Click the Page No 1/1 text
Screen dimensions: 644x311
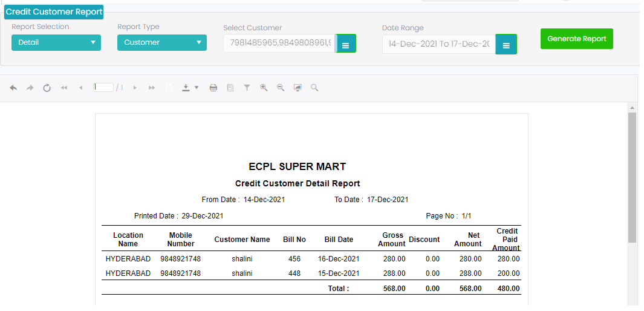pos(449,215)
